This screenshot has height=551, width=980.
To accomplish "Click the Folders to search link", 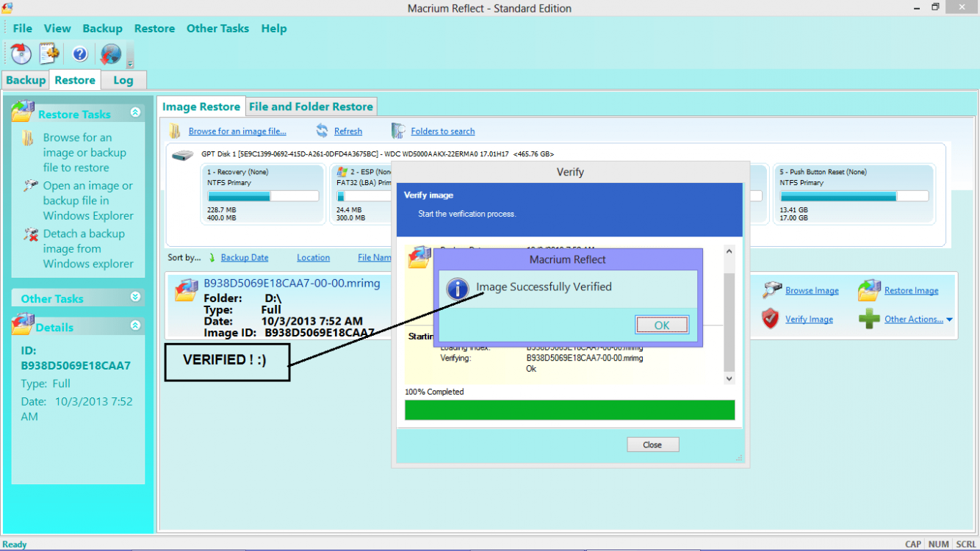I will coord(443,132).
